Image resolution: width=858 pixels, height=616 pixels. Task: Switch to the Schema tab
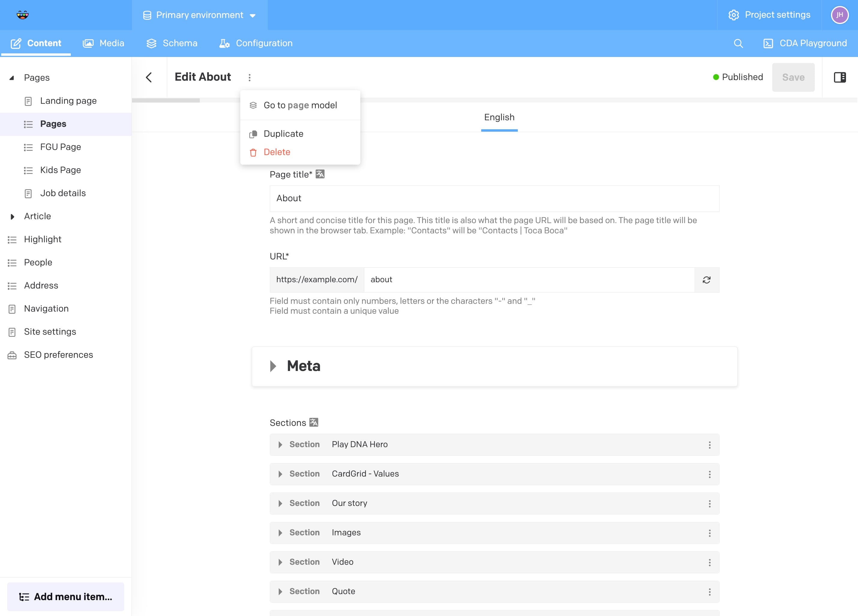172,43
